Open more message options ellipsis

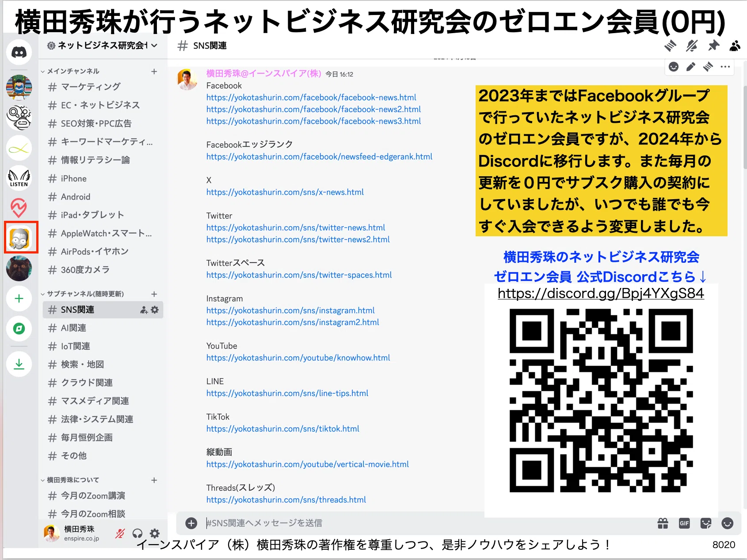pos(725,67)
